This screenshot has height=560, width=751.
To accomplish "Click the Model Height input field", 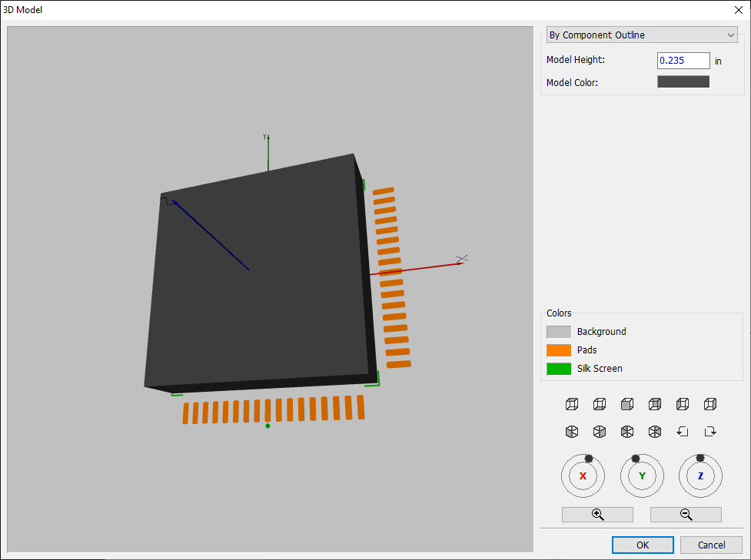I will click(x=683, y=61).
